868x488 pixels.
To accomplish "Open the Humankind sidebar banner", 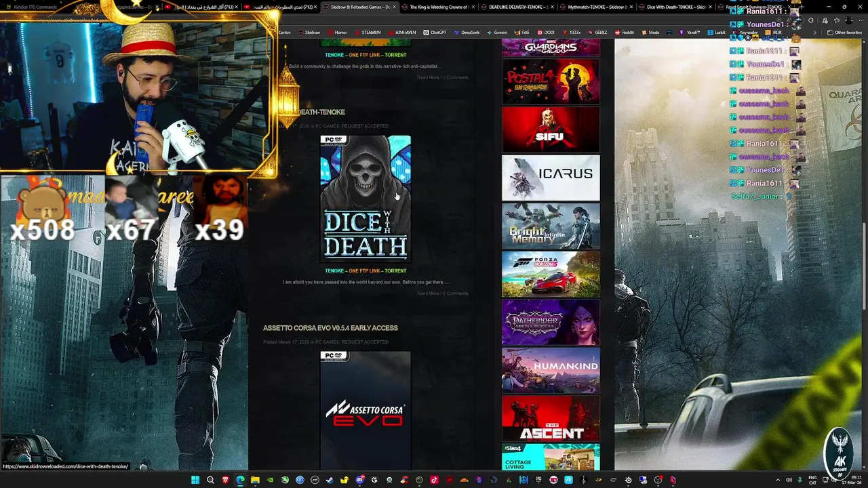I will coord(551,371).
